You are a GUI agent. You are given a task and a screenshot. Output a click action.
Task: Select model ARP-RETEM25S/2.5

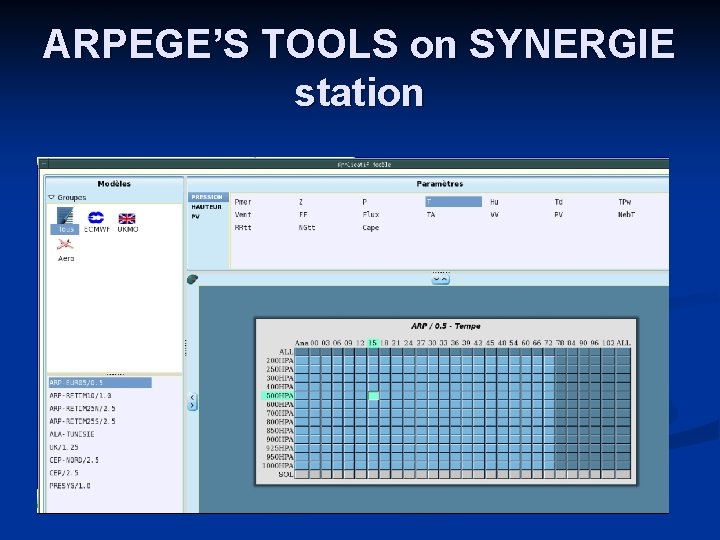pyautogui.click(x=82, y=421)
